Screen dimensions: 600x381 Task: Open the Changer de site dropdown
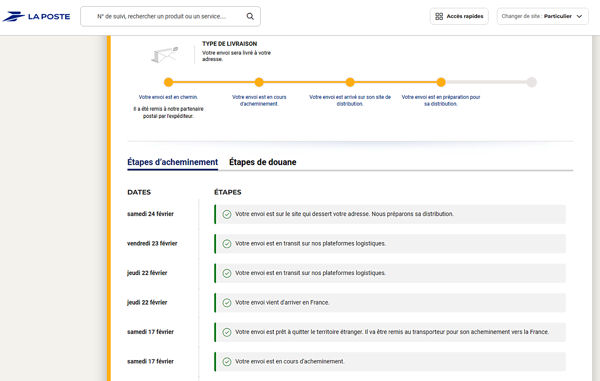(543, 16)
